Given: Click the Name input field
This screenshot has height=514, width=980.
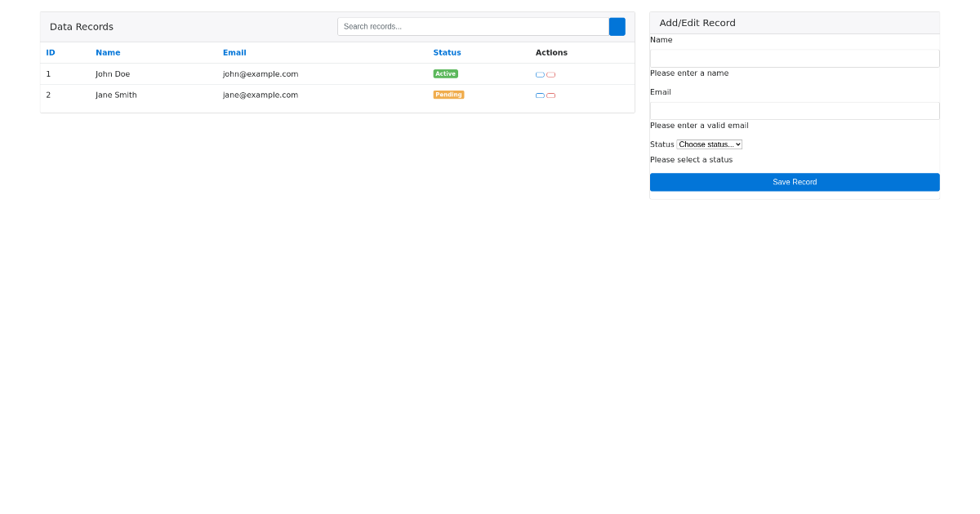Looking at the screenshot, I should 794,58.
